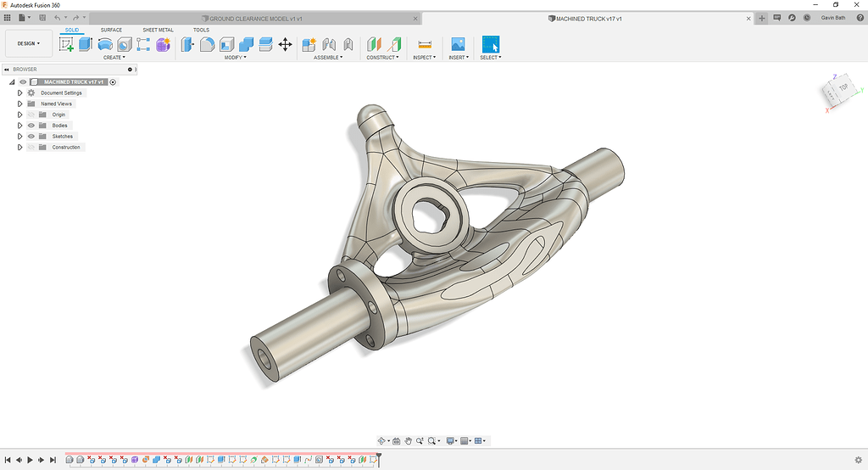Select the Rectangular Pattern tool
This screenshot has height=470, width=868.
pyautogui.click(x=143, y=44)
